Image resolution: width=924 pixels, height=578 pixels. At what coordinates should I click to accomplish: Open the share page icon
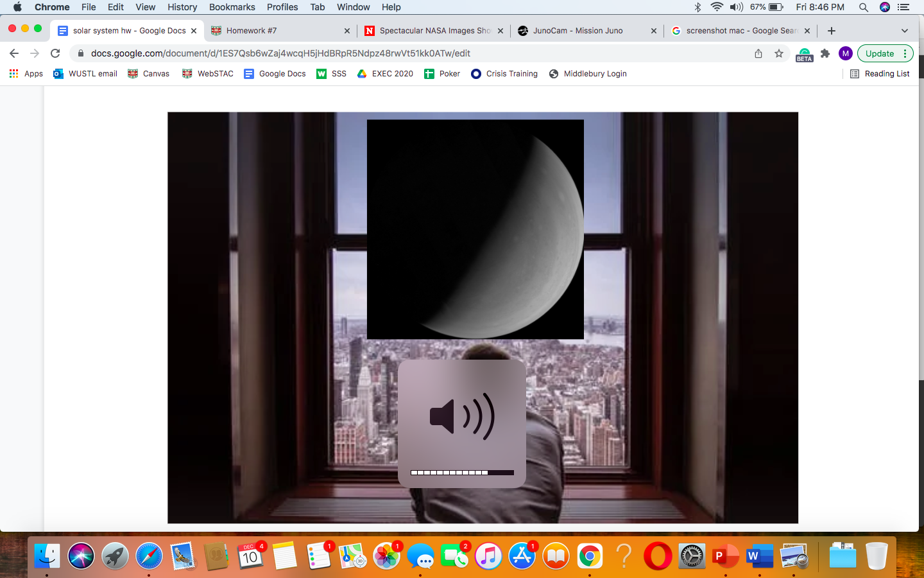(758, 53)
